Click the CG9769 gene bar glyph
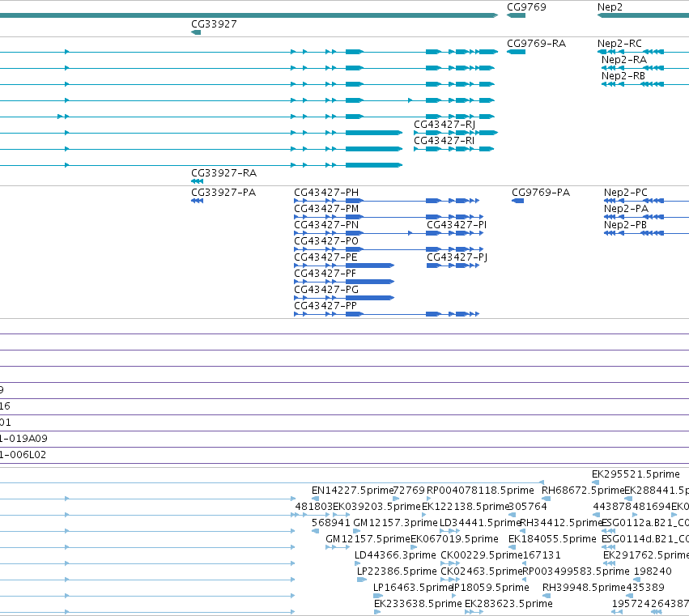The image size is (689, 616). pyautogui.click(x=516, y=15)
